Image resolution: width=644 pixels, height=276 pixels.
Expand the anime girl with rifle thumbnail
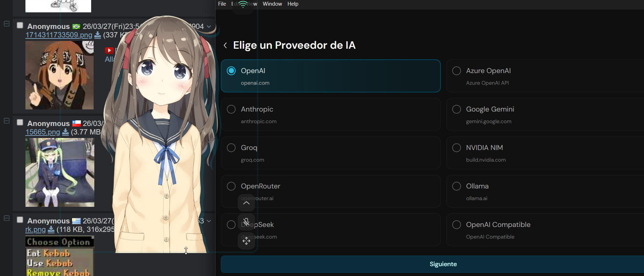pyautogui.click(x=59, y=75)
